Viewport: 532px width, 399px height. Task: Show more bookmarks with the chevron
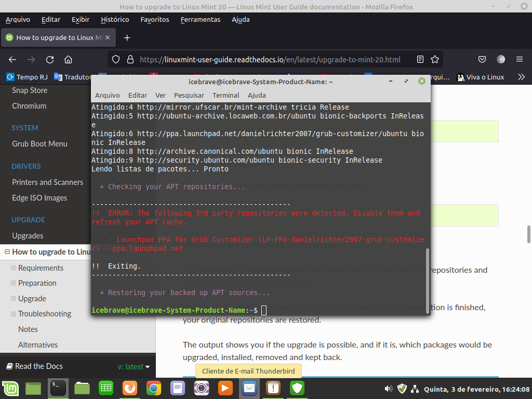(x=522, y=77)
